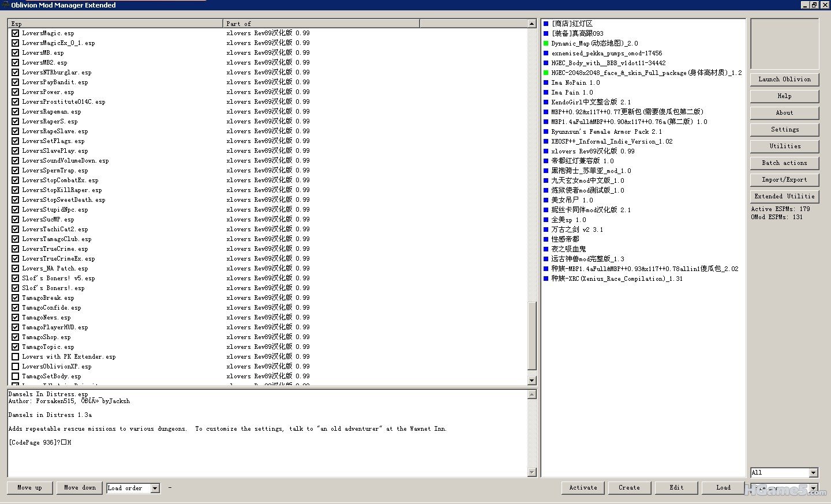Check the LoversOblivionXP.esp plugin box
The image size is (831, 504).
click(x=16, y=367)
